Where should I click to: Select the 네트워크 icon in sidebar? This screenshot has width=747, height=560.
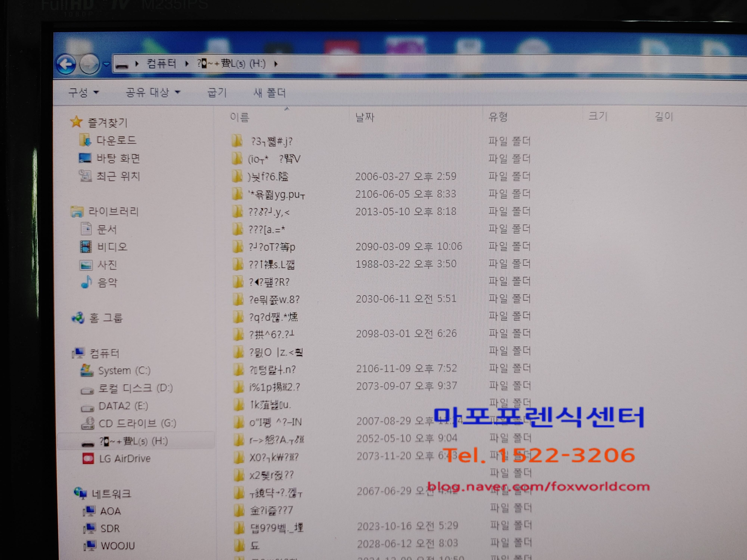point(80,494)
